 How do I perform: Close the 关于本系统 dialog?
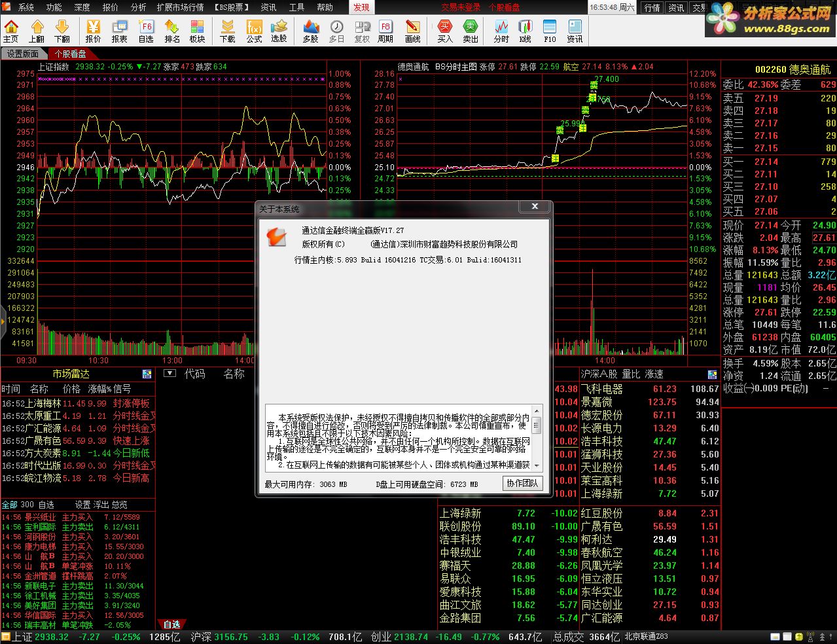click(535, 206)
